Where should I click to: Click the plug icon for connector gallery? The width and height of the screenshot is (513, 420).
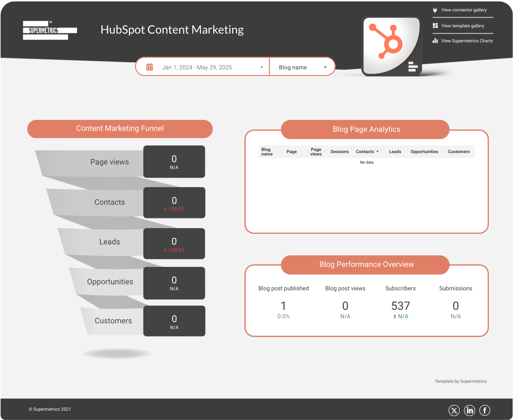(435, 10)
